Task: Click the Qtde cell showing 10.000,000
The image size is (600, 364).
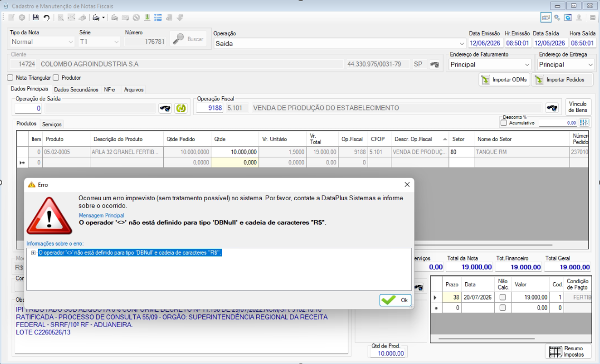Action: tap(235, 152)
